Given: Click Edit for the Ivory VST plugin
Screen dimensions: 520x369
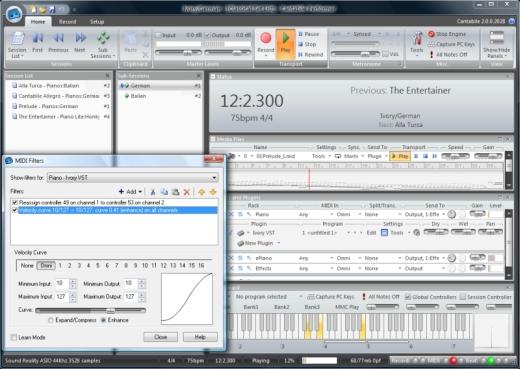Looking at the screenshot, I should tap(371, 233).
